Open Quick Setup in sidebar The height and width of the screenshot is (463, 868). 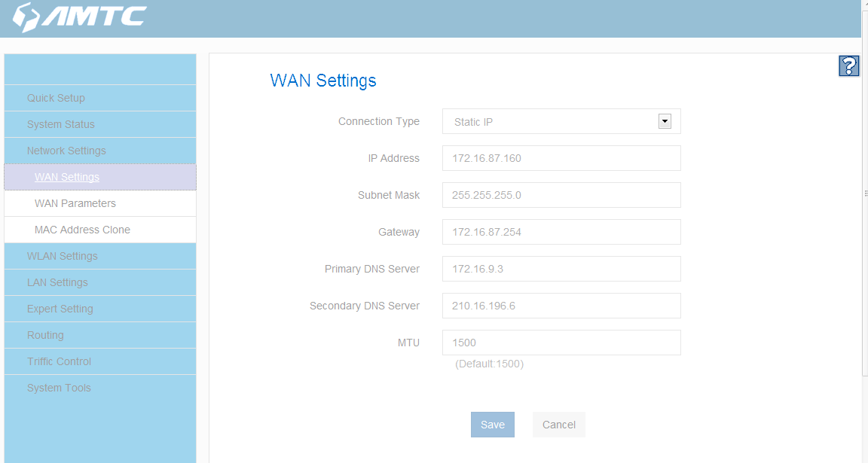pyautogui.click(x=100, y=98)
